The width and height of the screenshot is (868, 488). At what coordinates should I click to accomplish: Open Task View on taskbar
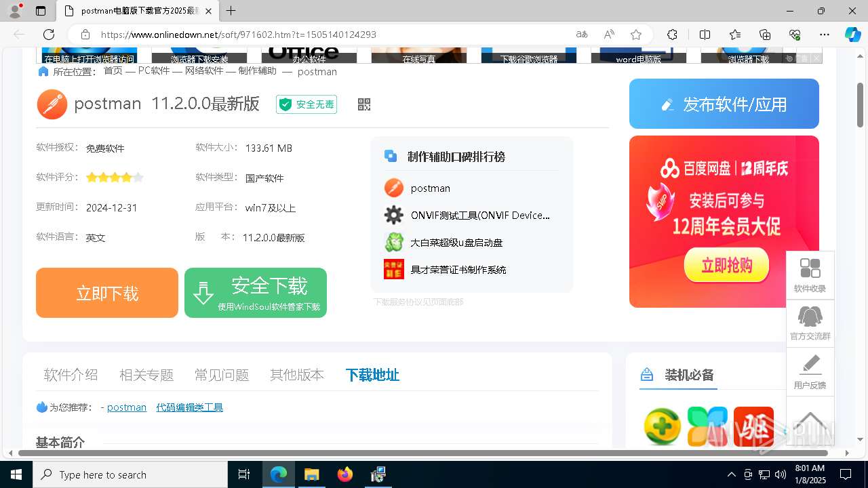click(244, 474)
